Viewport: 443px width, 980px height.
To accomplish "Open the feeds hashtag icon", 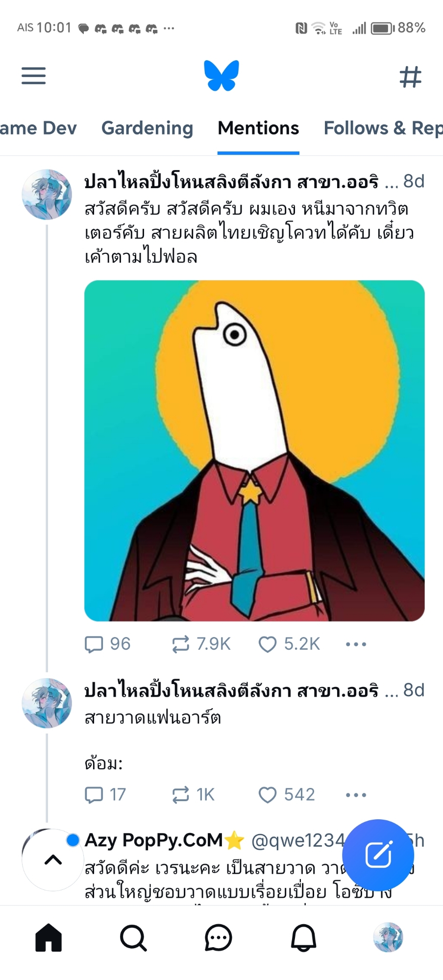I will click(x=410, y=77).
